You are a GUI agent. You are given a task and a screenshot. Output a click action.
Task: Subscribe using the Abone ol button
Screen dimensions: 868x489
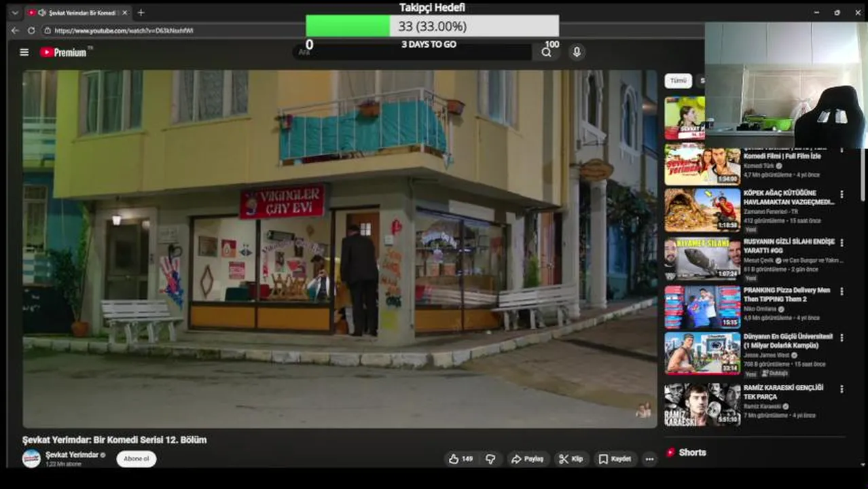[136, 459]
